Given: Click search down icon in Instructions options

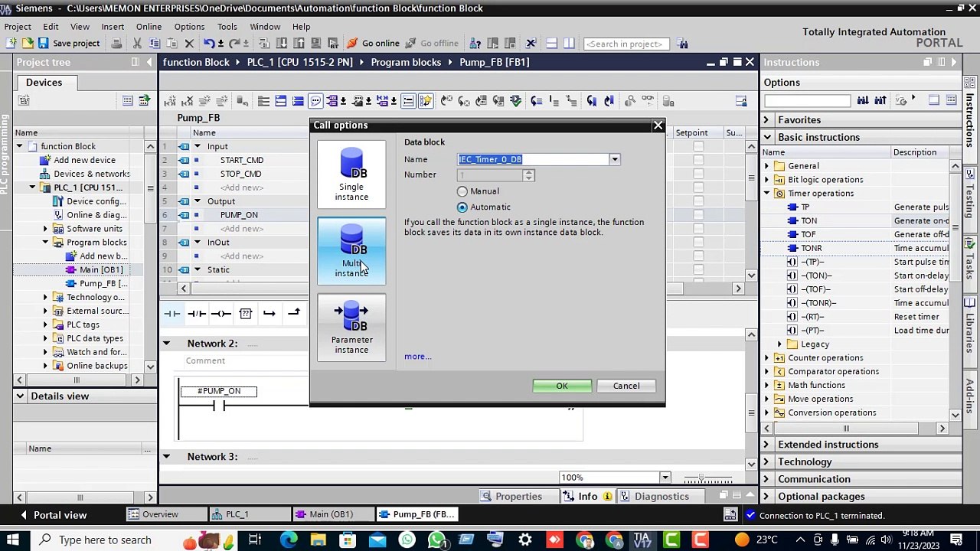Looking at the screenshot, I should click(863, 100).
